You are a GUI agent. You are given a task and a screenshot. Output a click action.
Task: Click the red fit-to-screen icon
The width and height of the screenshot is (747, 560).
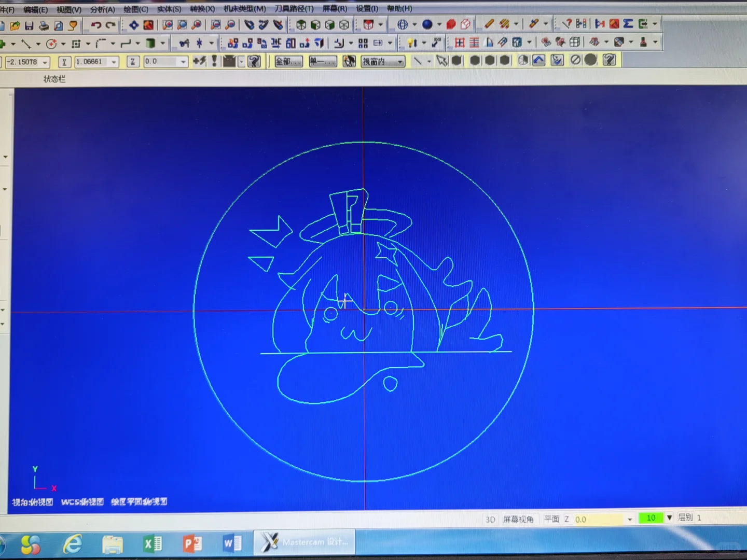148,25
